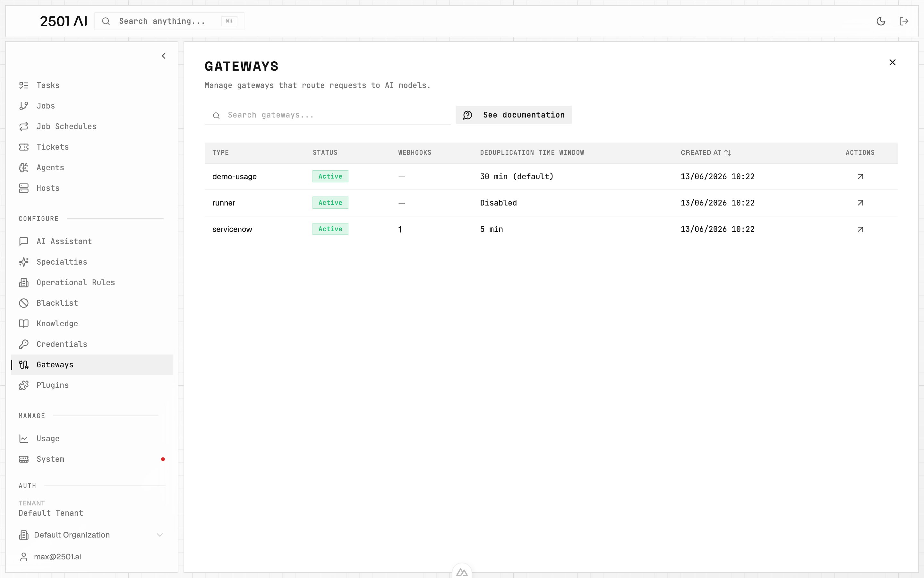Screen dimensions: 924x578
Task: Click the Nuxt devtools badge at bottom
Action: click(462, 572)
